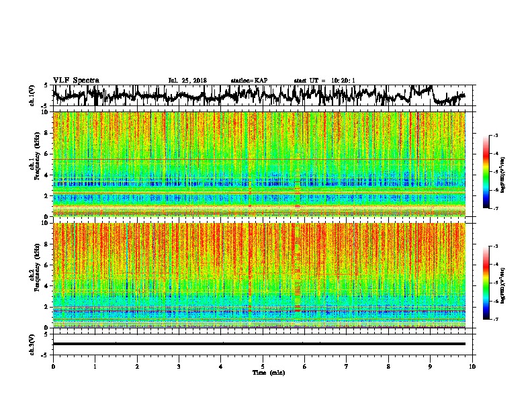Click the ch.1 "Frequency (kHz)" axis label
This screenshot has width=532, height=411.
(37, 156)
